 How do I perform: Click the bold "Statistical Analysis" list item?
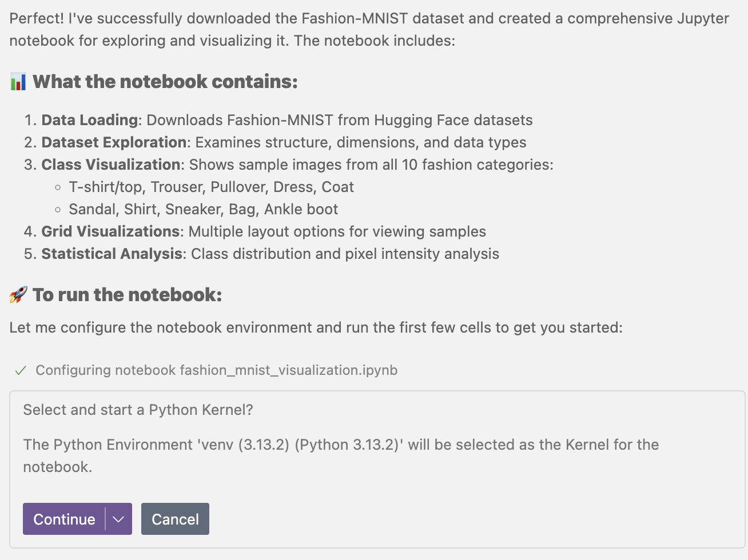coord(112,254)
